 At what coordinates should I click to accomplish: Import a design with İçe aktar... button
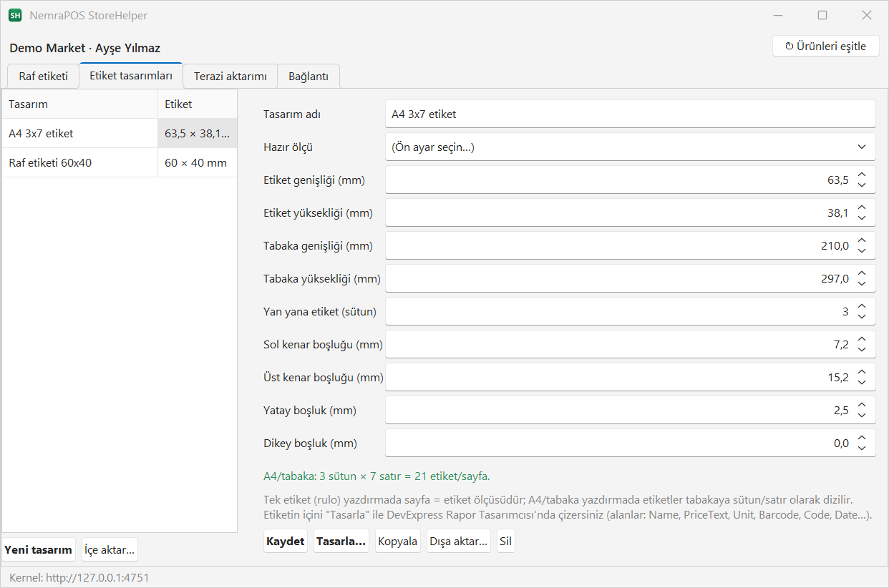click(x=110, y=549)
